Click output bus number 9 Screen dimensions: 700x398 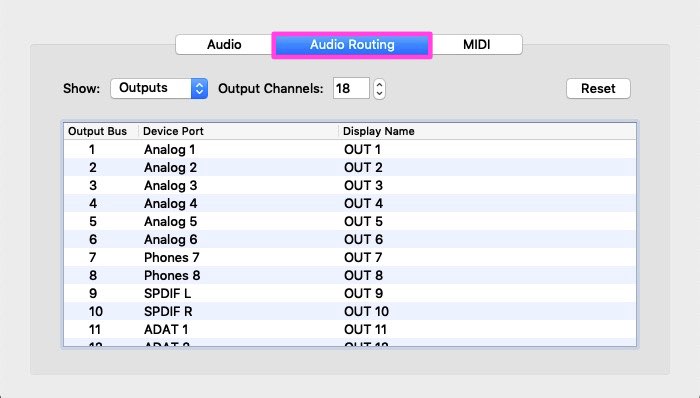92,294
